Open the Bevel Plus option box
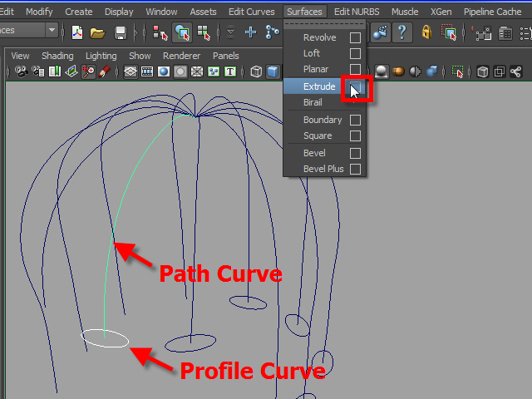This screenshot has height=399, width=532. pos(355,169)
